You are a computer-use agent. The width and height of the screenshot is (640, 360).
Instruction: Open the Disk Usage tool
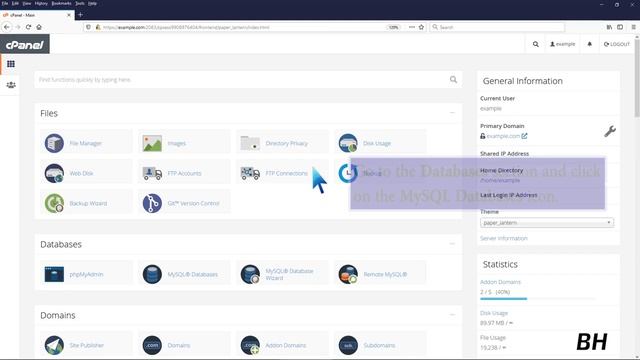[x=348, y=143]
